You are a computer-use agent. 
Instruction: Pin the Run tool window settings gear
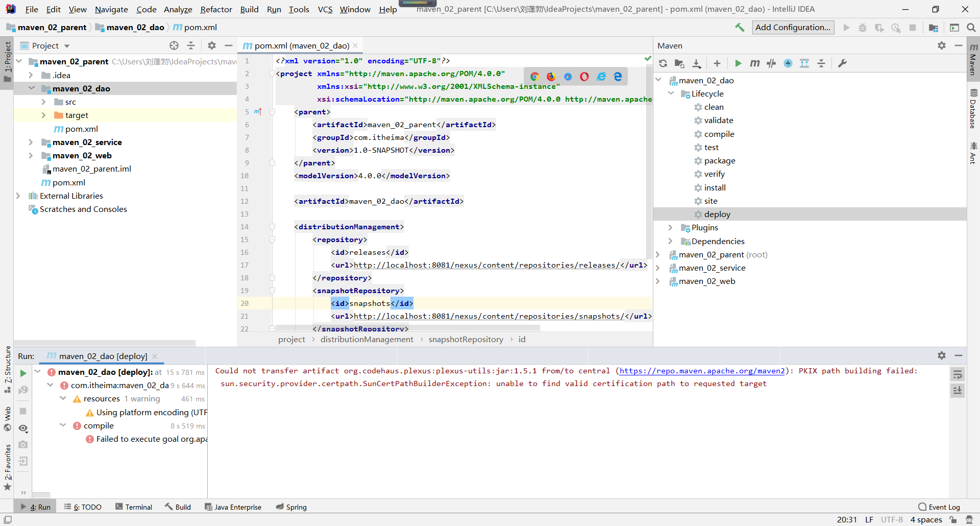(942, 355)
